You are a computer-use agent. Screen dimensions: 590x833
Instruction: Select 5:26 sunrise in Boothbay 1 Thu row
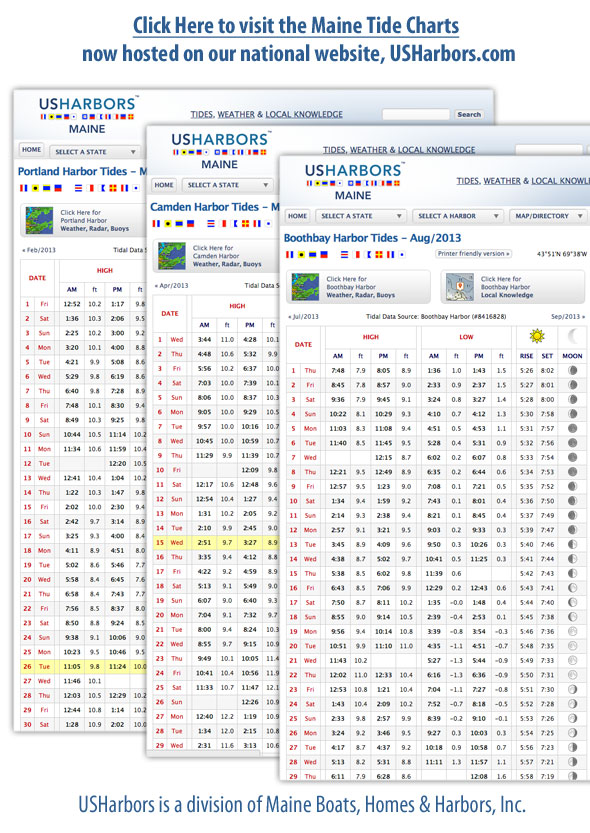(527, 370)
